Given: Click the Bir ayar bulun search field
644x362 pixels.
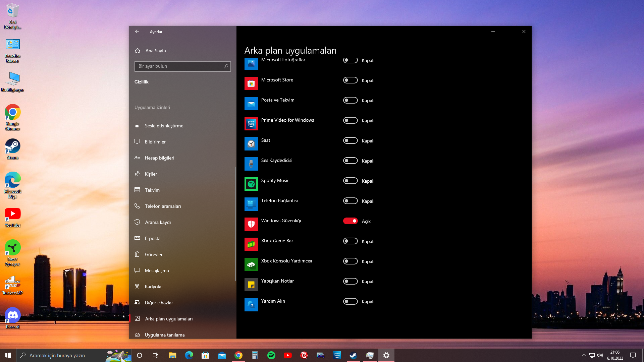Looking at the screenshot, I should pos(179,66).
